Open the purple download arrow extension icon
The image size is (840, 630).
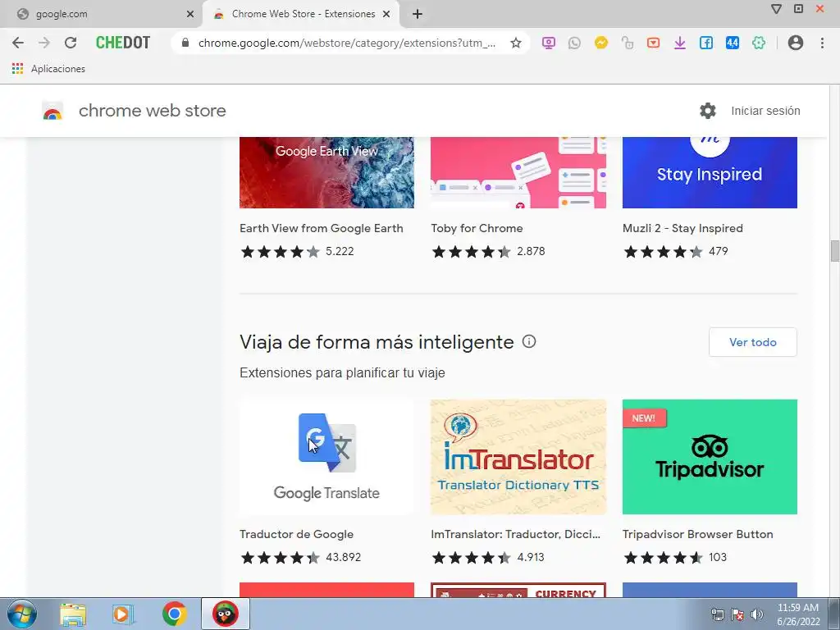(x=680, y=43)
